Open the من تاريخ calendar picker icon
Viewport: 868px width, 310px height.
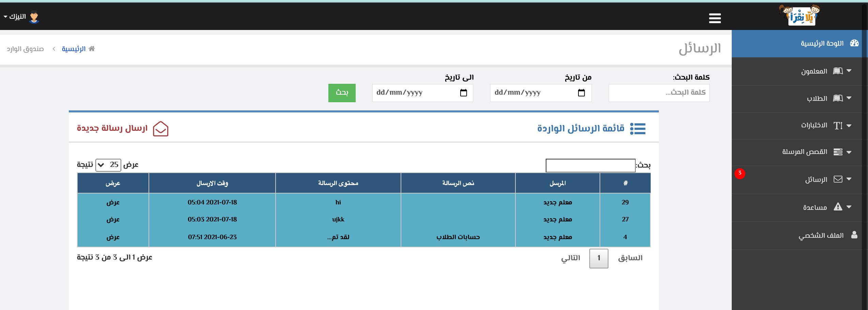click(x=582, y=93)
